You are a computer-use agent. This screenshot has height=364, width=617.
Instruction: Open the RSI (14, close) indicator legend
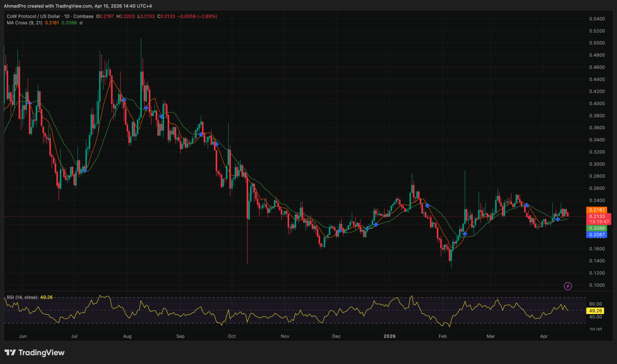[22, 297]
